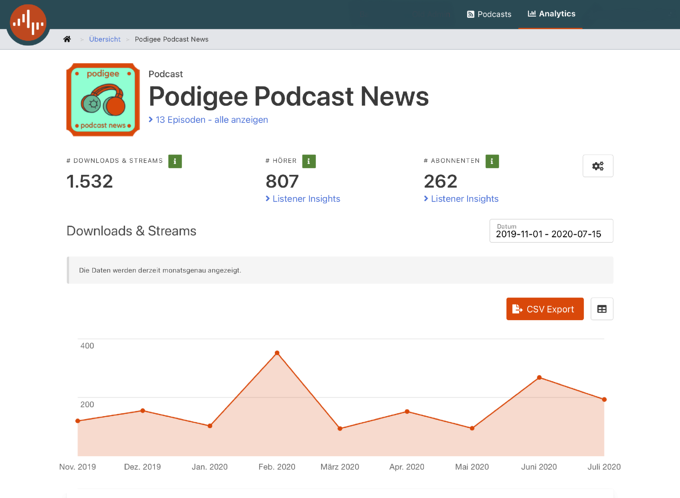This screenshot has height=498, width=680.
Task: Select the Feb. 2020 peak data point
Action: pyautogui.click(x=277, y=353)
